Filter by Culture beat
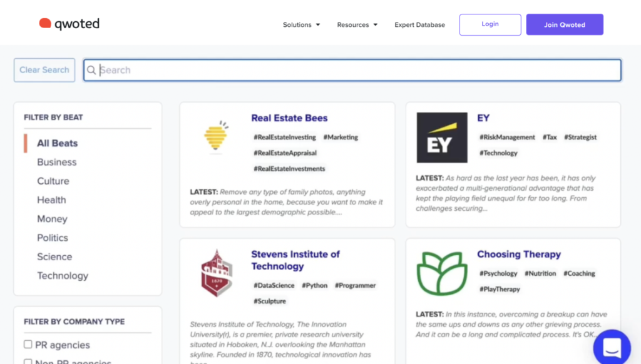 53,181
